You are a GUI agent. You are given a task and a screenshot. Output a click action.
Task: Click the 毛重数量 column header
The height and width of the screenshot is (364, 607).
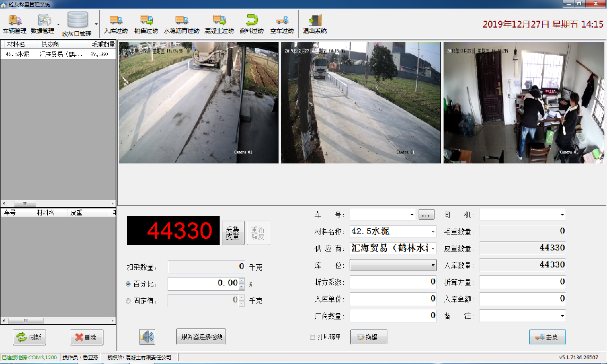pyautogui.click(x=103, y=45)
